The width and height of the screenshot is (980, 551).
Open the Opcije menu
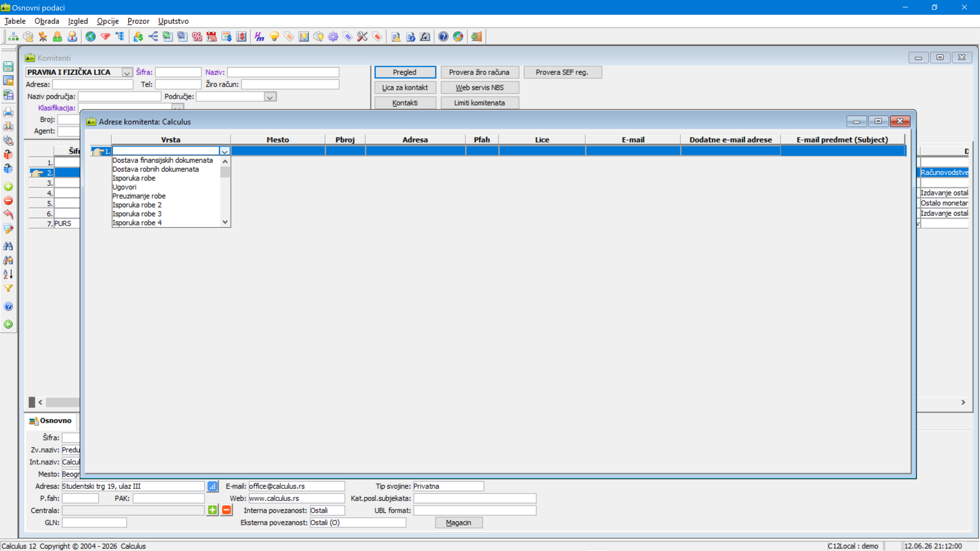click(x=108, y=21)
